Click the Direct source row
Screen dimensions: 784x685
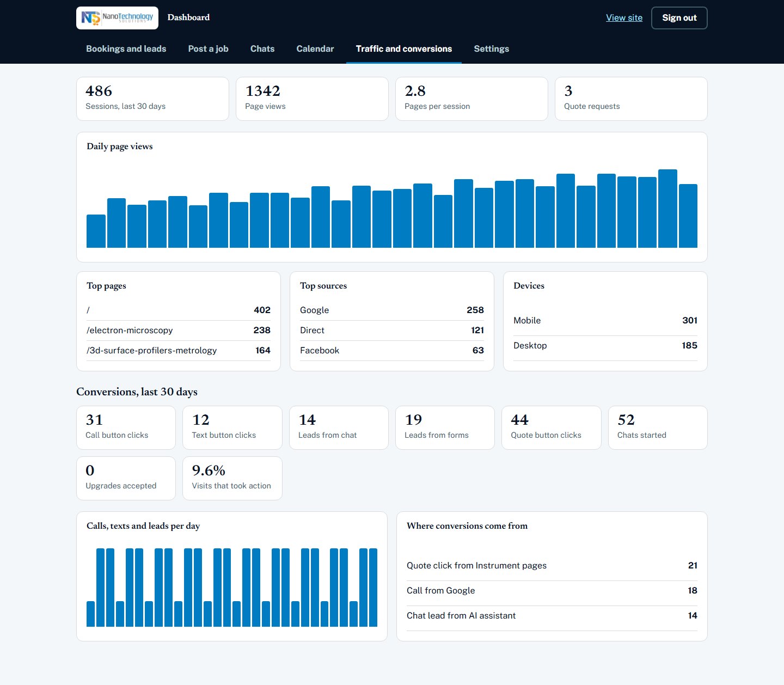[x=392, y=331]
